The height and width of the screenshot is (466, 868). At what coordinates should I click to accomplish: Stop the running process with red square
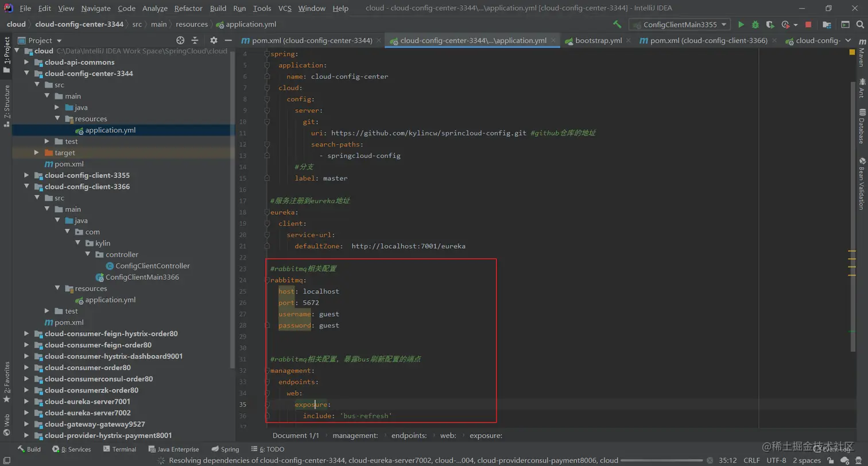pos(808,25)
